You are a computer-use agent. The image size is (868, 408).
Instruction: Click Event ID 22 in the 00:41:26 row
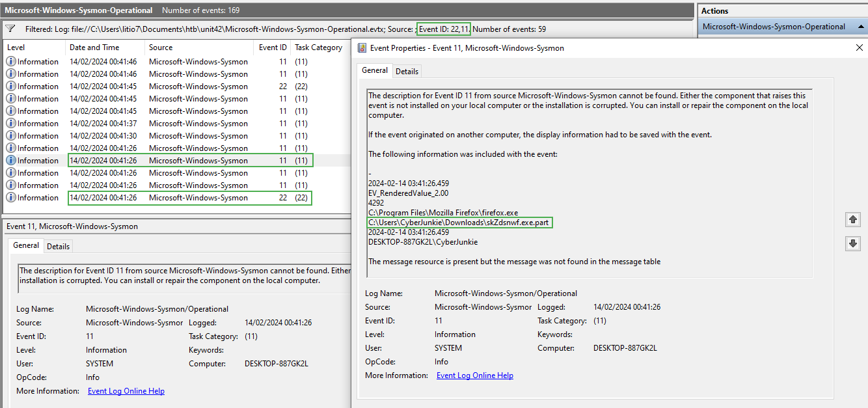283,198
